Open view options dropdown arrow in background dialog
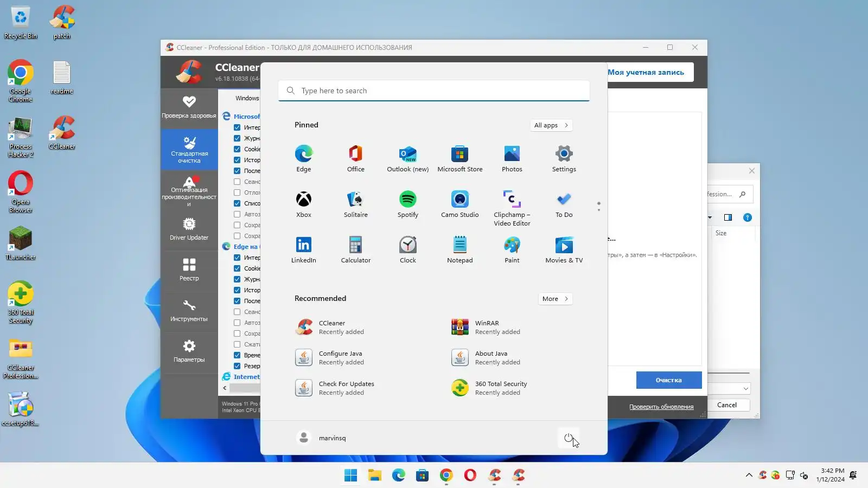The width and height of the screenshot is (868, 488). (x=710, y=217)
